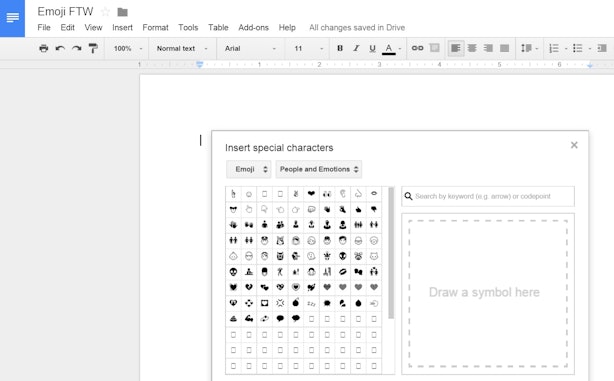The width and height of the screenshot is (614, 381).
Task: Insert the thumbs up emoji
Action: pyautogui.click(x=358, y=209)
